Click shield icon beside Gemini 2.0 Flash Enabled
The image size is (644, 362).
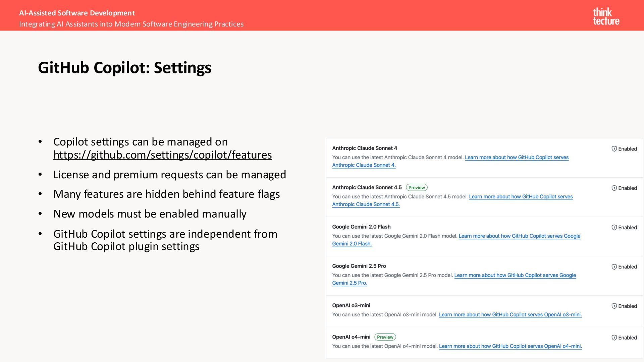(x=614, y=228)
